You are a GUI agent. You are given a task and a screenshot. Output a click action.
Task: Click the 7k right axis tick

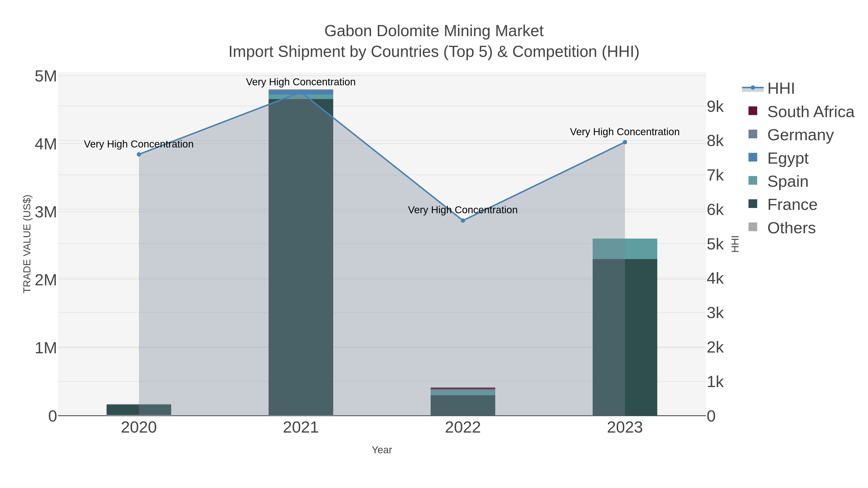pyautogui.click(x=715, y=175)
